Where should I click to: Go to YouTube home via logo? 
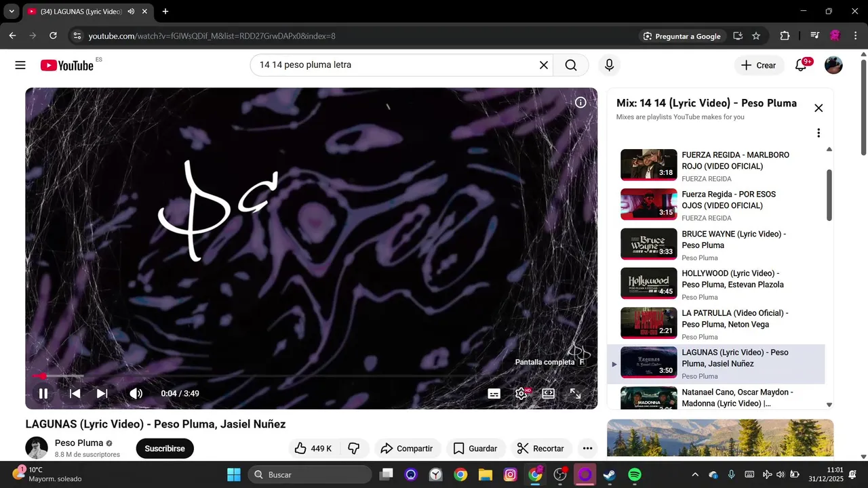[x=66, y=65]
